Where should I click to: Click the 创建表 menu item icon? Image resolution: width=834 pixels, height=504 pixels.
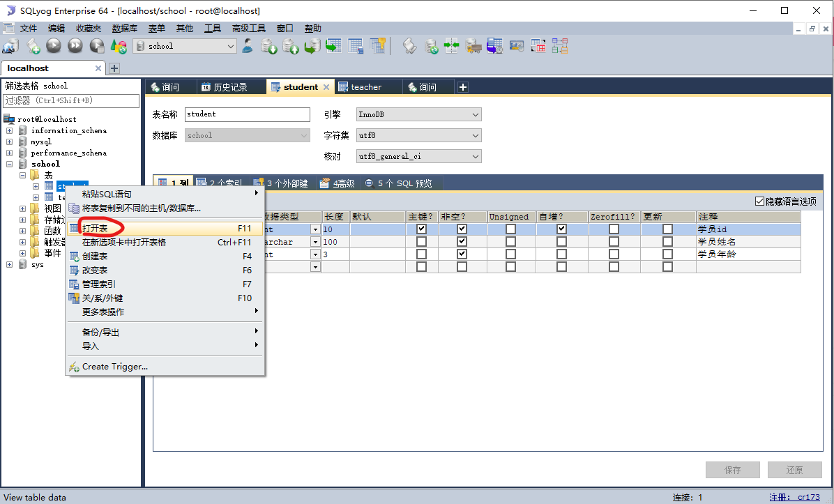click(x=74, y=257)
